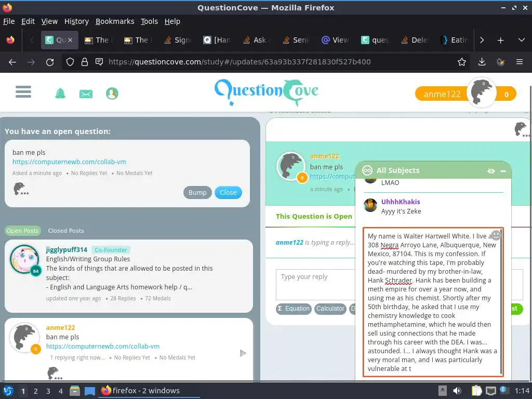
Task: Bump the open question
Action: 197,192
